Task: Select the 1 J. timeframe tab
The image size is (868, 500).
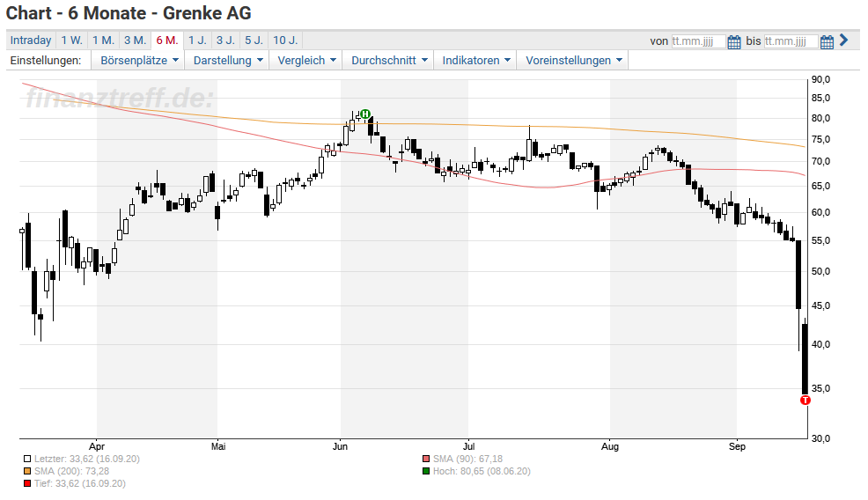Action: click(x=197, y=40)
